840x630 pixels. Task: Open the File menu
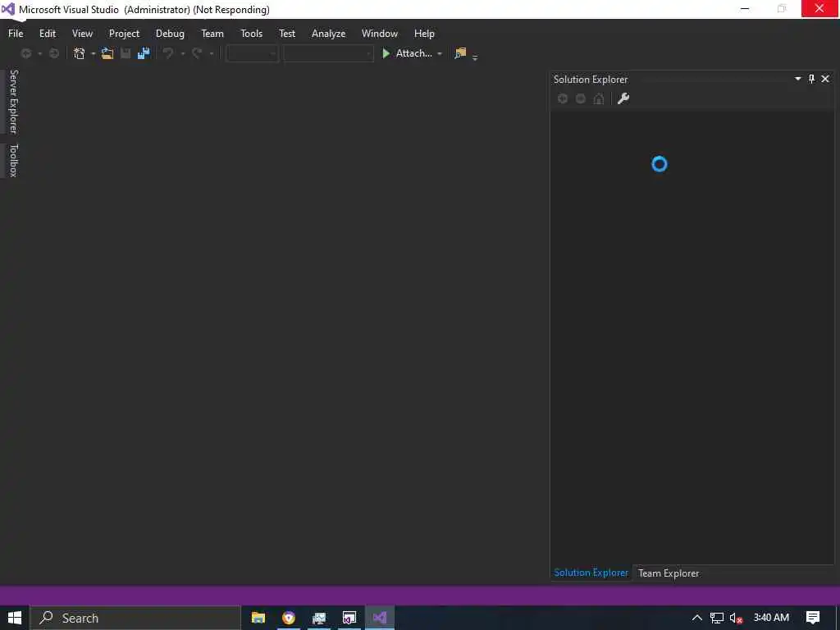[x=16, y=33]
